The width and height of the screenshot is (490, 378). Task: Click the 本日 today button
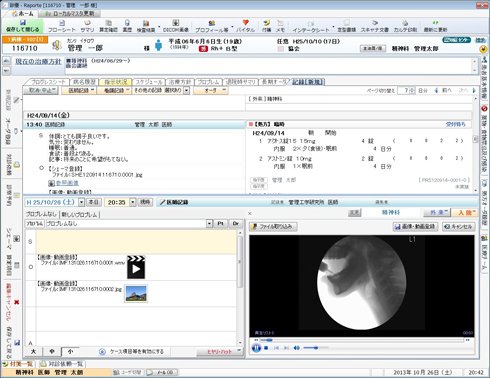(x=93, y=202)
